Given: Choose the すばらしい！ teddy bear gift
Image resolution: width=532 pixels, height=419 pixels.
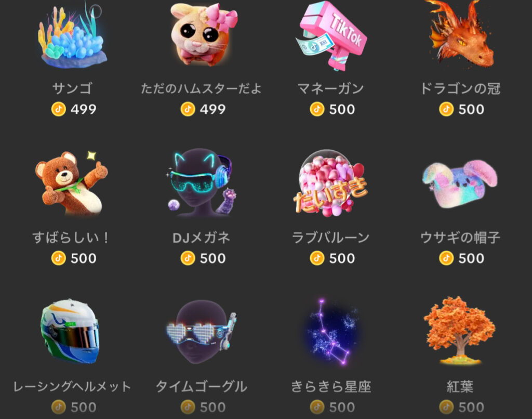Looking at the screenshot, I should point(72,184).
